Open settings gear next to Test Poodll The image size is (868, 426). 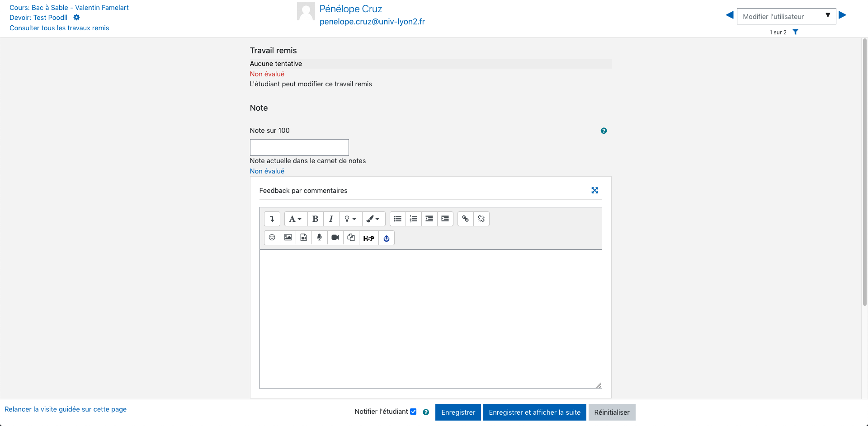pyautogui.click(x=76, y=17)
